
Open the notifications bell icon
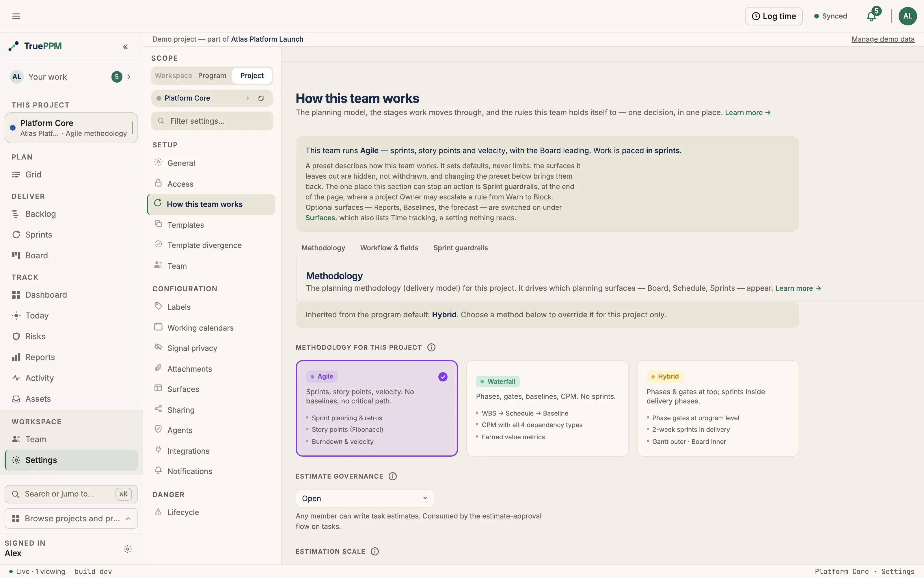click(x=871, y=16)
